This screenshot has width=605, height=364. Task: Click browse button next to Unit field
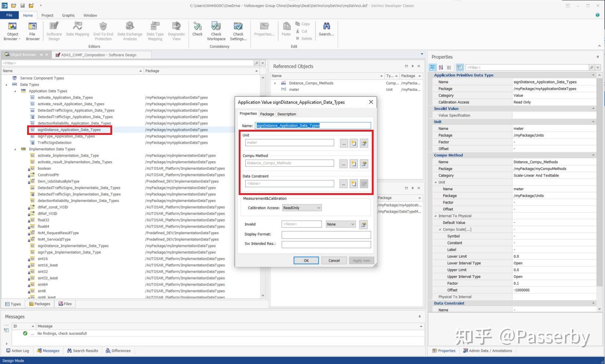(x=344, y=143)
